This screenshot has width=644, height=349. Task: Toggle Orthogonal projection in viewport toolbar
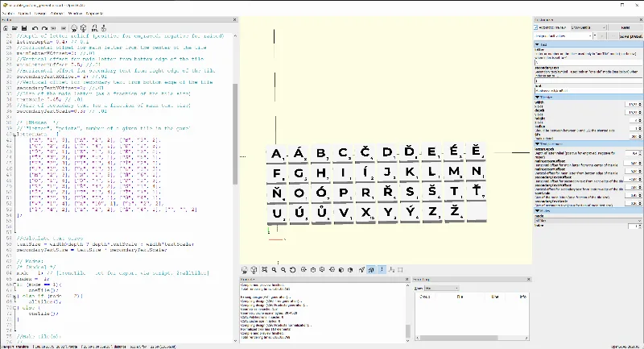[x=371, y=270]
